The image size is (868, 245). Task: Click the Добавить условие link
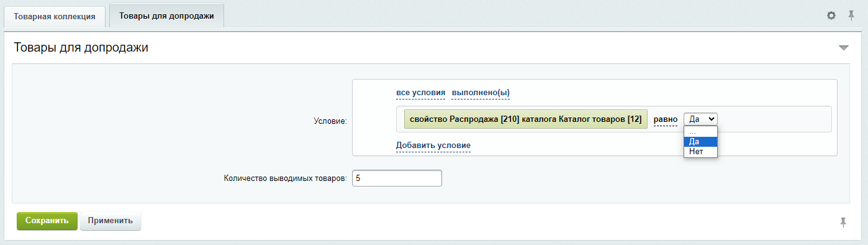click(433, 146)
